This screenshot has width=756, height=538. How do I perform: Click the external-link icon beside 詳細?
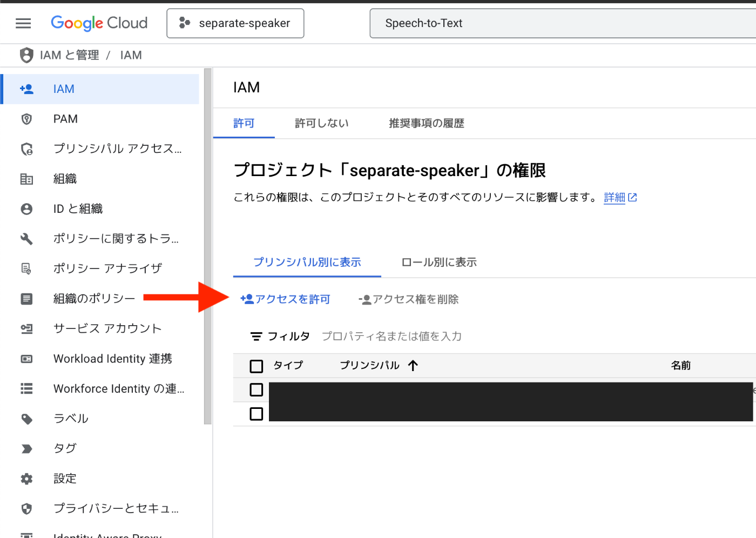(632, 198)
